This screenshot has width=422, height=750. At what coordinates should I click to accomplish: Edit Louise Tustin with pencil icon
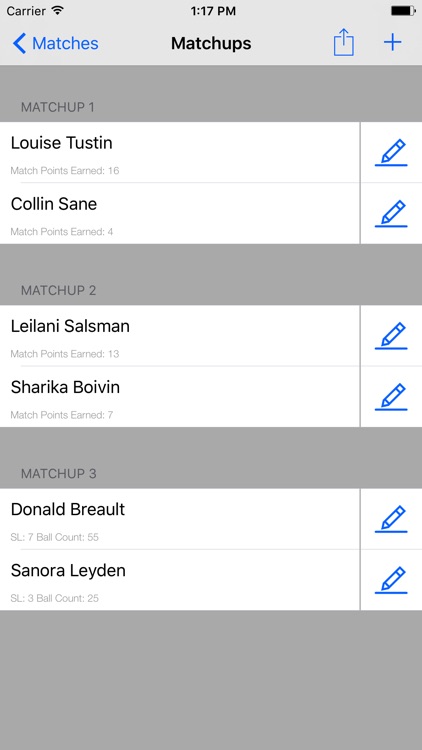click(x=391, y=152)
